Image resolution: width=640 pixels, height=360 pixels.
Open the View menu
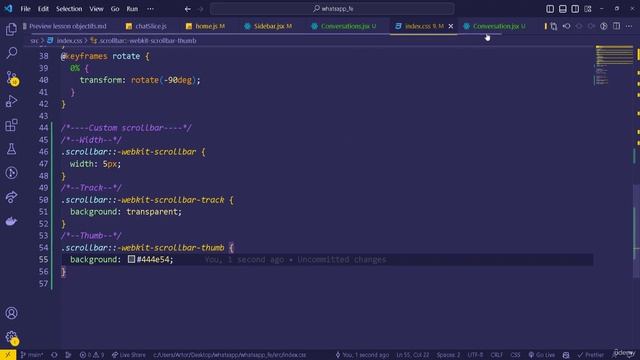pos(96,9)
